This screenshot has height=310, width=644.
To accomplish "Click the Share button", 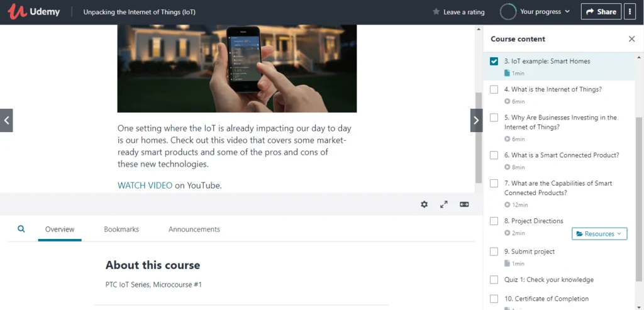I will pos(601,11).
